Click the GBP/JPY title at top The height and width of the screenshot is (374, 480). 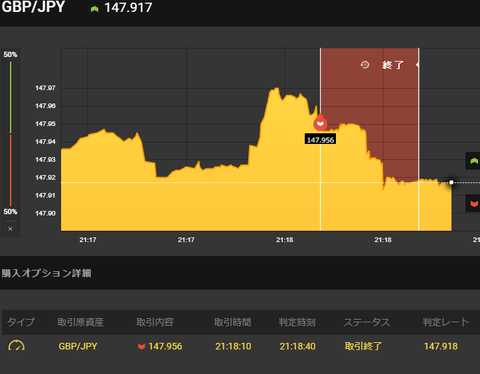pos(33,7)
